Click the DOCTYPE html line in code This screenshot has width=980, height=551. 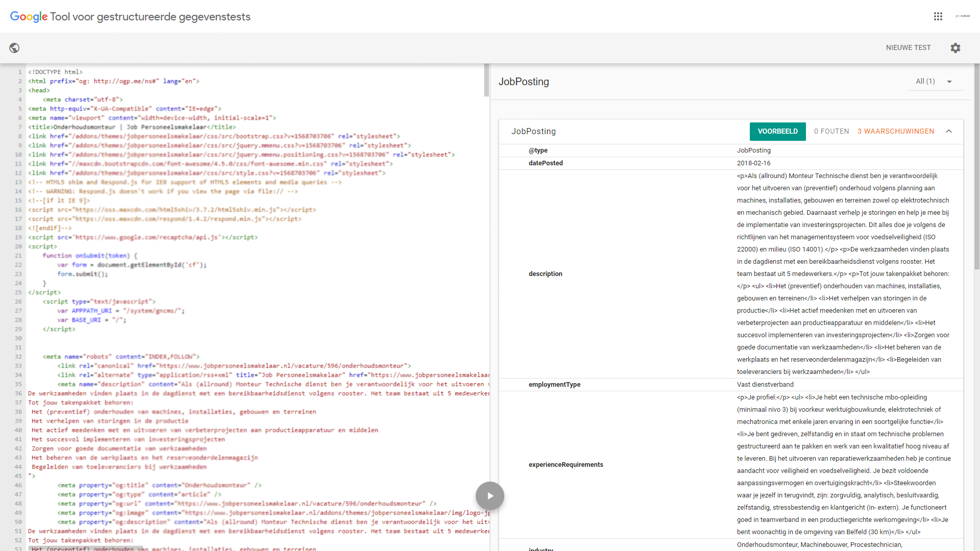(x=55, y=72)
